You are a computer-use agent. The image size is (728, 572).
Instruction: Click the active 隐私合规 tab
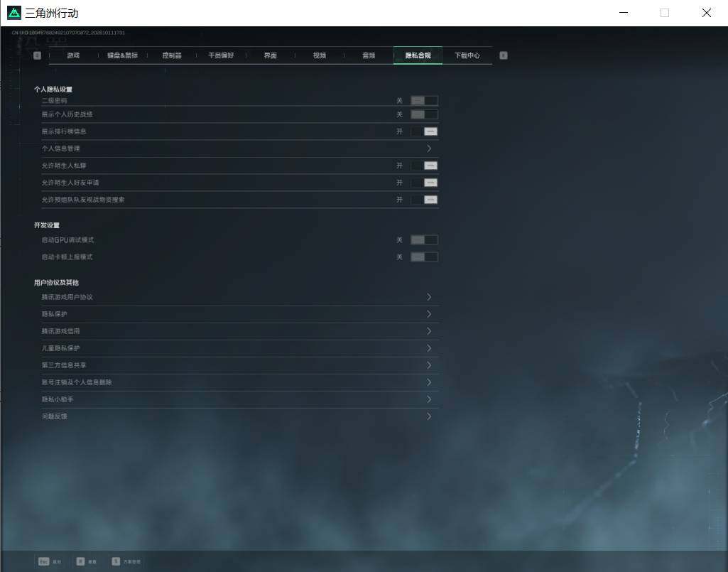(x=418, y=55)
